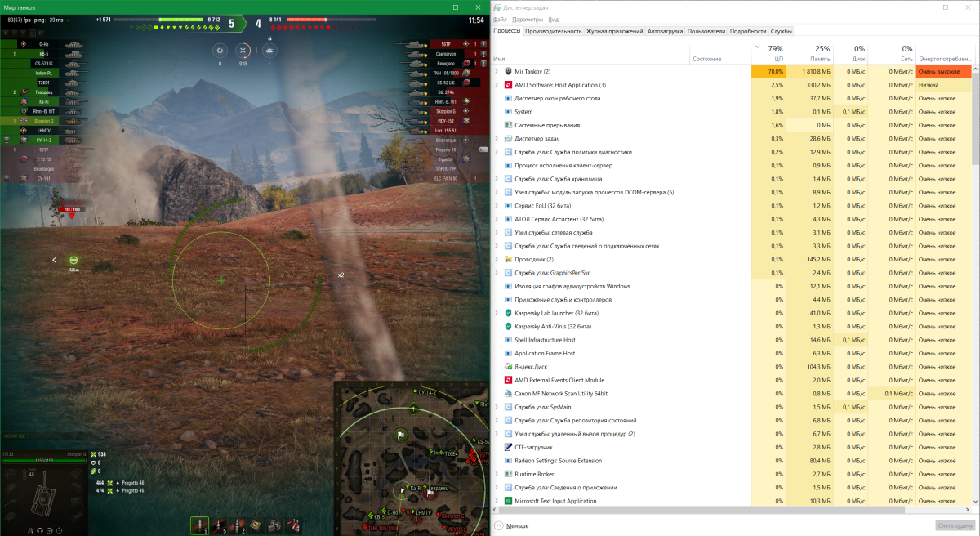Switch to the Пользователи tab

[706, 31]
